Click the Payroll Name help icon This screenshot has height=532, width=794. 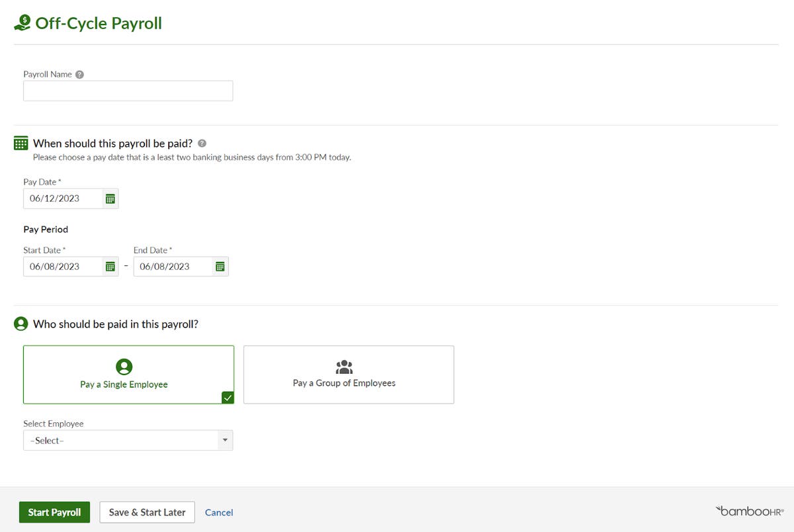(79, 74)
